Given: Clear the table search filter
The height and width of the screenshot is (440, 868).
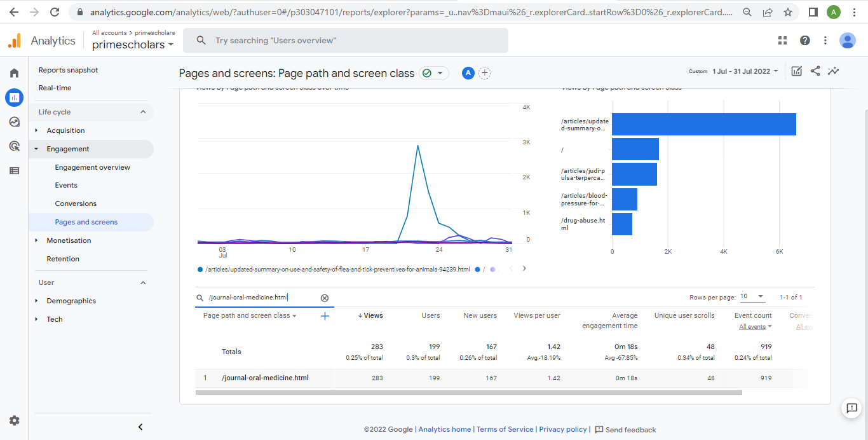Looking at the screenshot, I should point(324,298).
